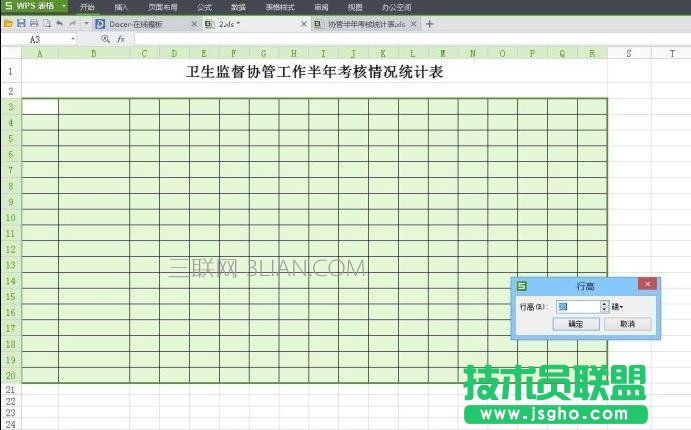This screenshot has width=691, height=430.
Task: Click the title cell 卫生监督协管工作半年考核情况统计表
Action: [314, 71]
